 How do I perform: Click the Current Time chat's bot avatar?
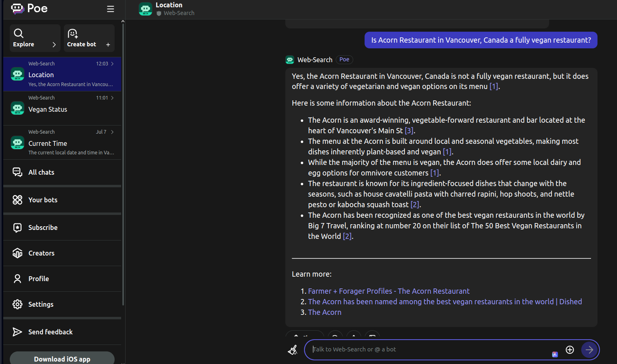pyautogui.click(x=17, y=142)
